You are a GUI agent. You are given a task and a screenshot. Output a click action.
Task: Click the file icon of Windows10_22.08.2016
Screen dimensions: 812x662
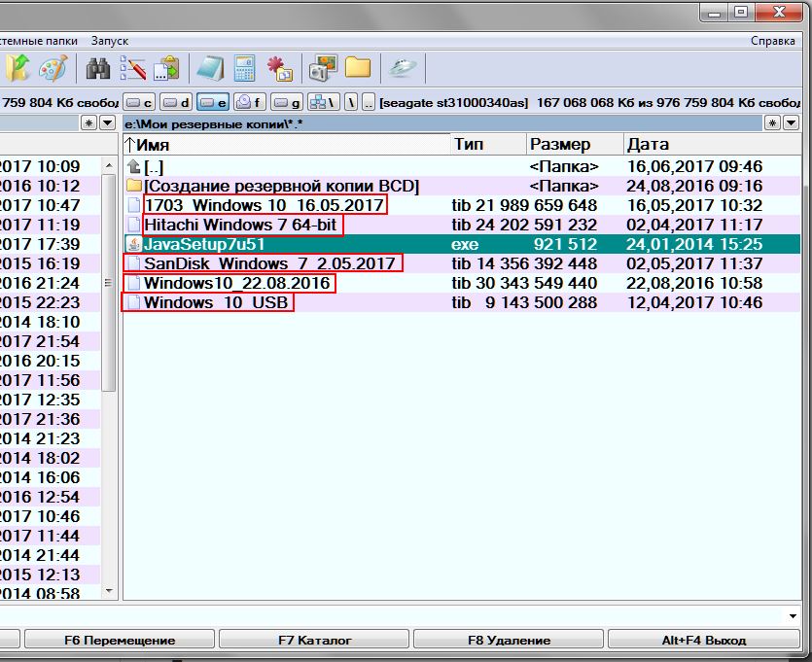(x=133, y=283)
